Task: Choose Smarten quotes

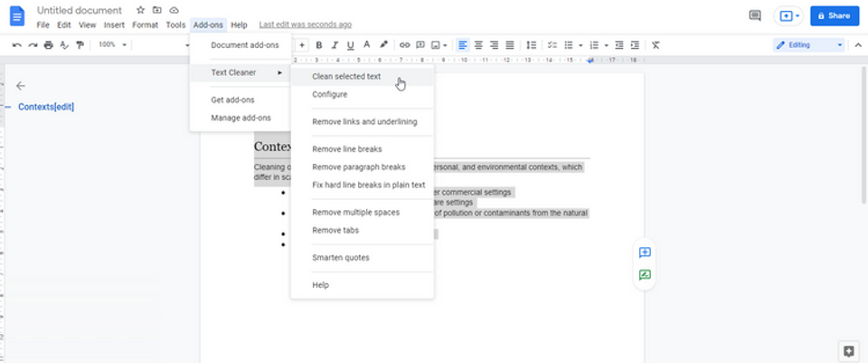Action: [x=362, y=258]
